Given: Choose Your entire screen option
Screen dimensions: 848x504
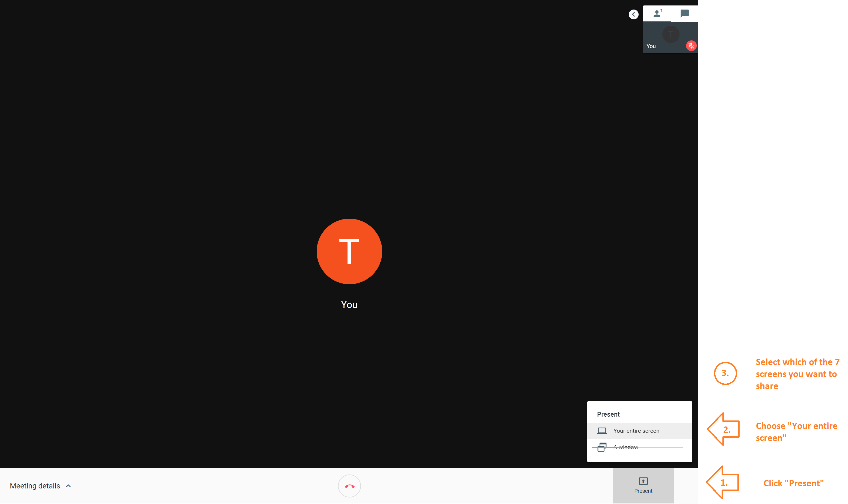Looking at the screenshot, I should [x=639, y=431].
